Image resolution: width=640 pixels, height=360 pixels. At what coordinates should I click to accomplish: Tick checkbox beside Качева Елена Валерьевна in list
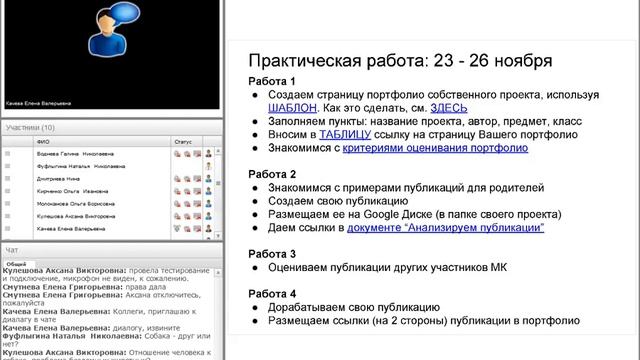(x=7, y=229)
